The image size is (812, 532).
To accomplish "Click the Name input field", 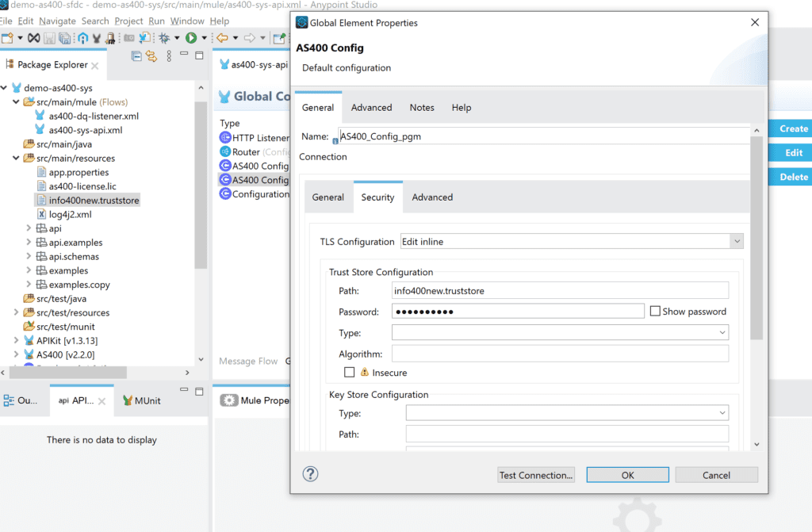I will 543,136.
